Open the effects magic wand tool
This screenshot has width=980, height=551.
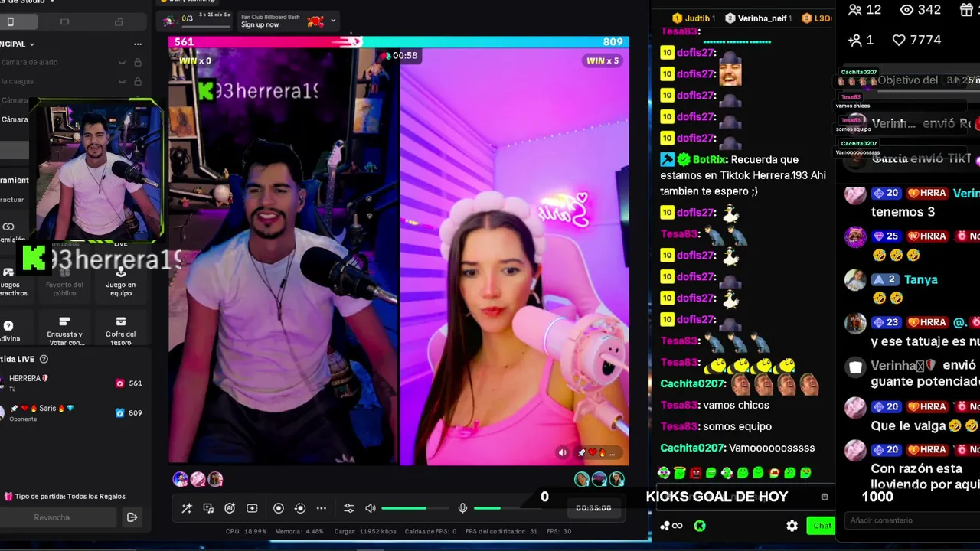point(187,508)
